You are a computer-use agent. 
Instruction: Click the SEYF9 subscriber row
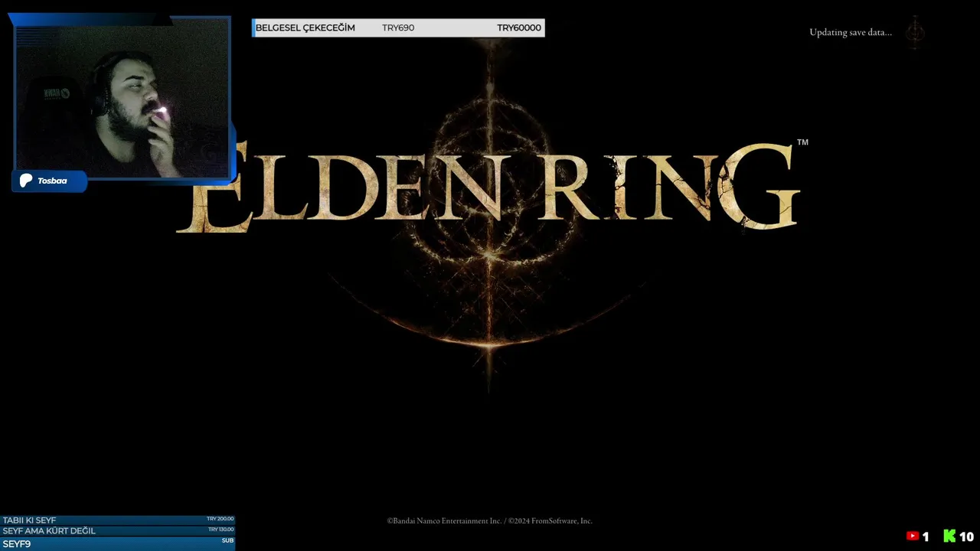[117, 543]
